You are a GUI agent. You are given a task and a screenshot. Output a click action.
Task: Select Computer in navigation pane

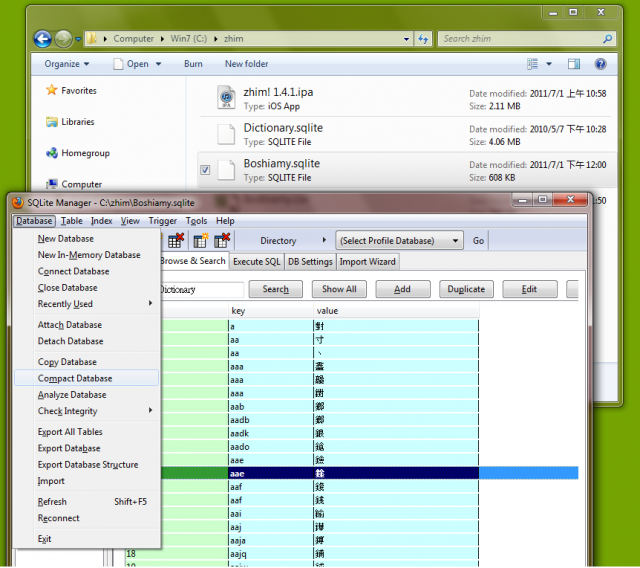pyautogui.click(x=74, y=184)
